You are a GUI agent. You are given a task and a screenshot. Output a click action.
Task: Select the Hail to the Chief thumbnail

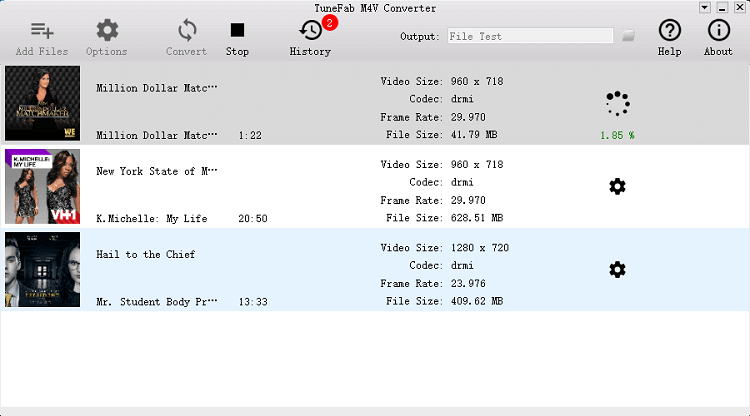pos(43,270)
